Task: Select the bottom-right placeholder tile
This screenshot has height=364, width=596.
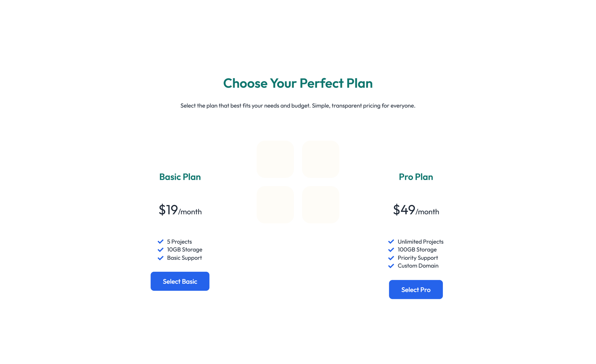Action: pos(321,204)
